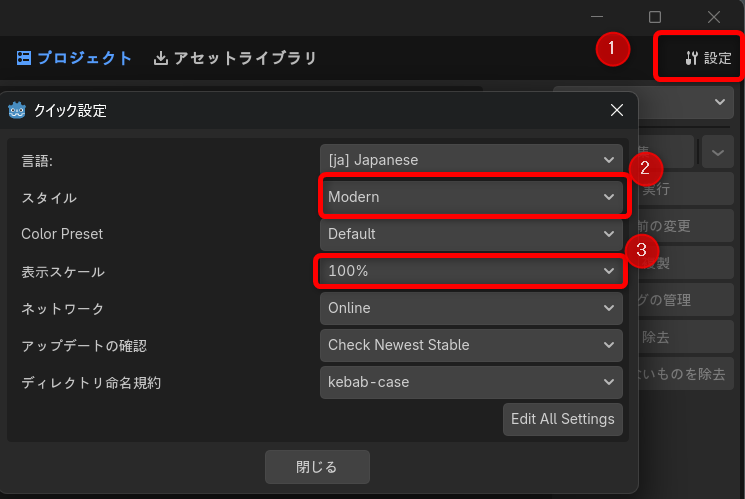
Task: Close the クイック設定 dialog with the X
Action: click(x=616, y=111)
